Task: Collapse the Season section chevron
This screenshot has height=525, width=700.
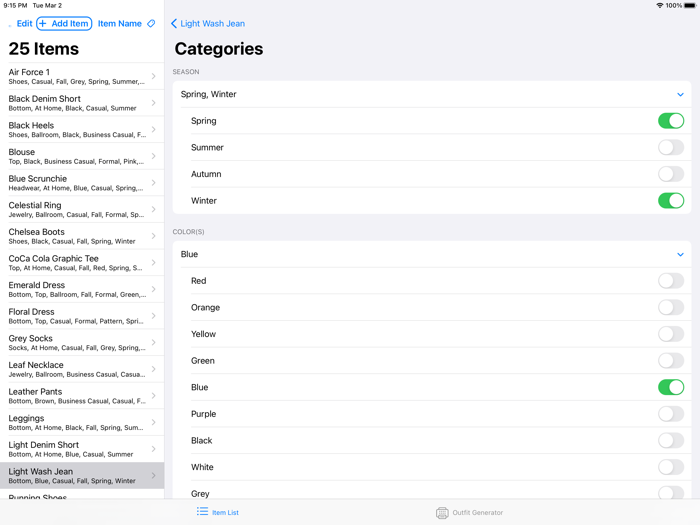Action: (x=680, y=94)
